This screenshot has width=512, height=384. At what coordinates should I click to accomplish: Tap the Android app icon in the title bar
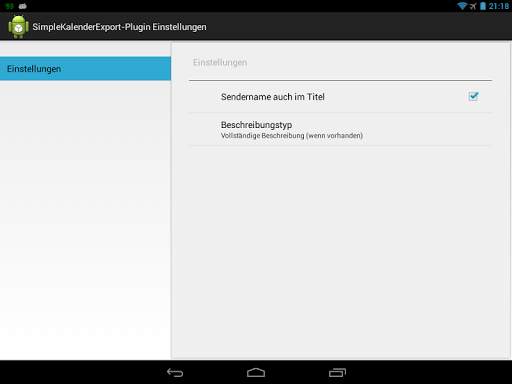pyautogui.click(x=18, y=27)
